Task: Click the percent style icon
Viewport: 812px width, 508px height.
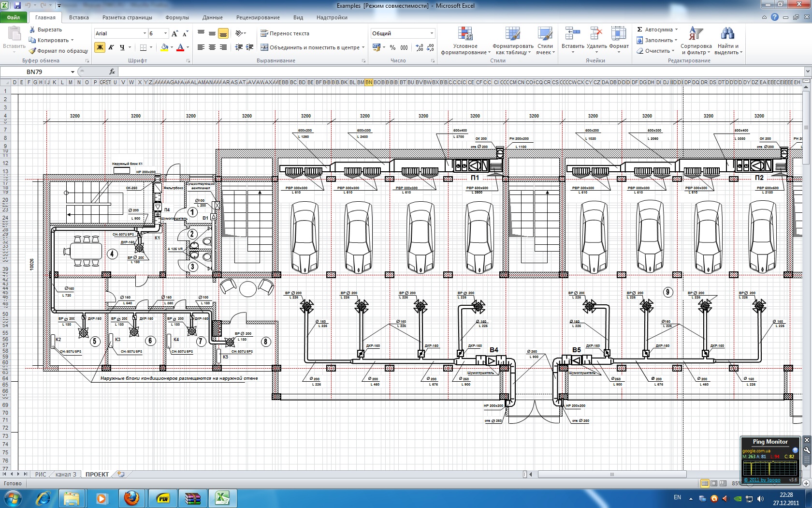Action: [392, 47]
